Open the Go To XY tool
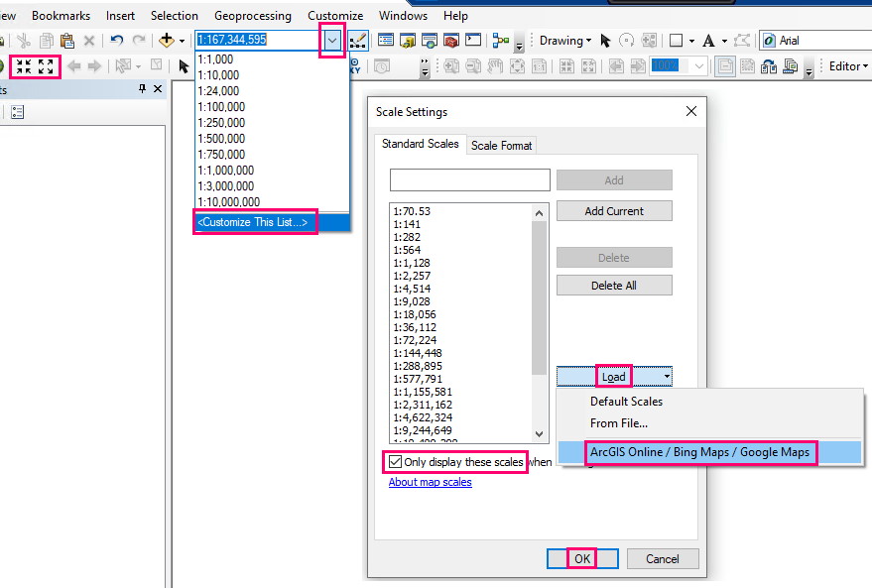 tap(354, 66)
